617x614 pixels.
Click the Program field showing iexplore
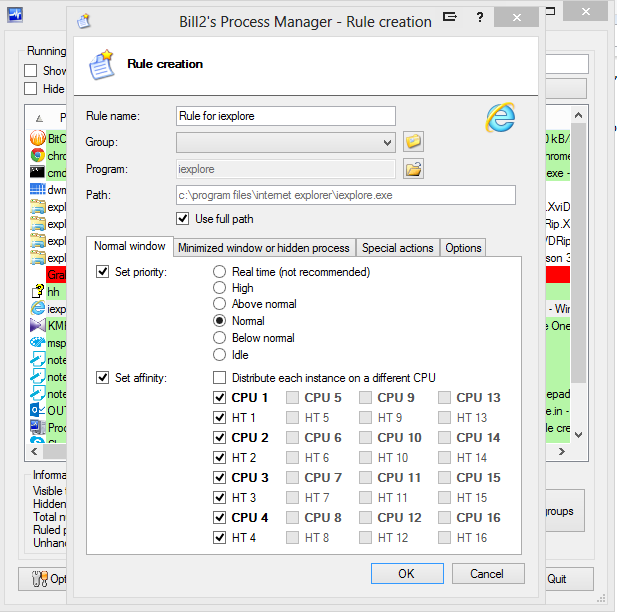click(x=286, y=169)
